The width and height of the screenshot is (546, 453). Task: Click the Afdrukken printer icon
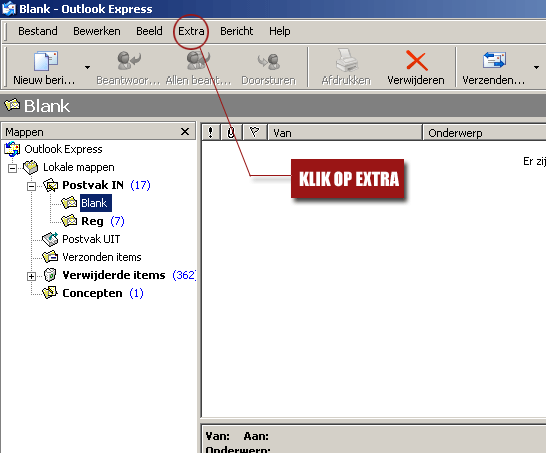[346, 60]
